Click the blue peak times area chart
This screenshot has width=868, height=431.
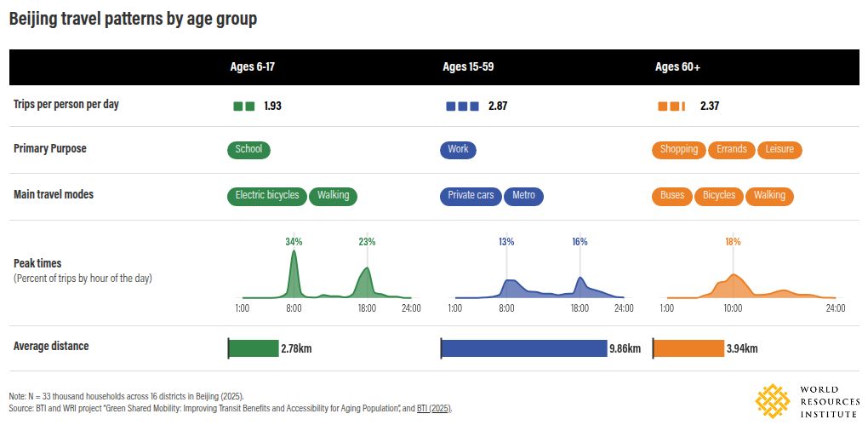[x=540, y=286]
